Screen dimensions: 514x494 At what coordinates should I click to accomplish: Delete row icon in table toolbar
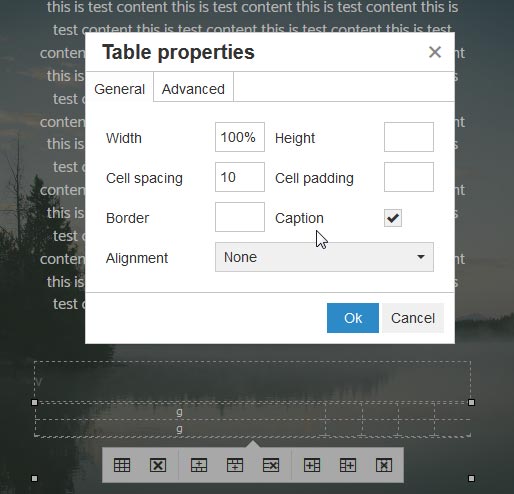[x=271, y=465]
